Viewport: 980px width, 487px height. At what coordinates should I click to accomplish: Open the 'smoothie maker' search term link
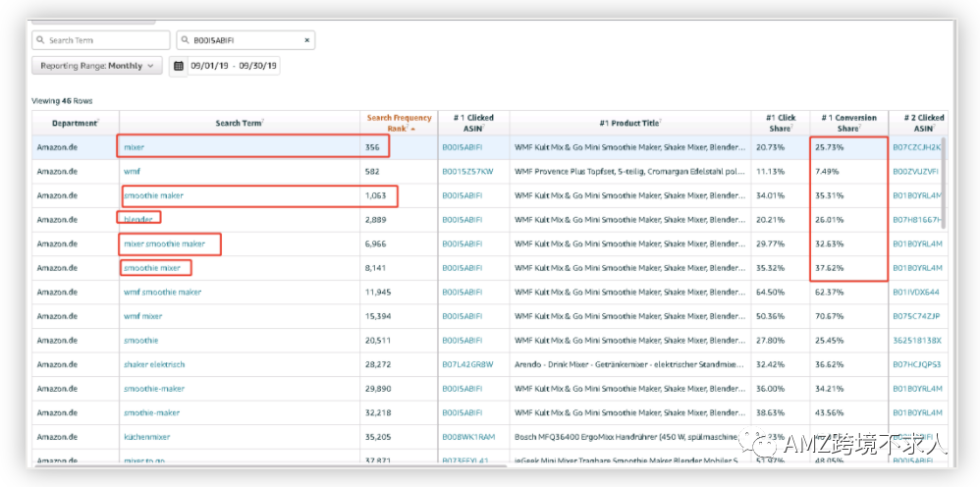coord(153,195)
